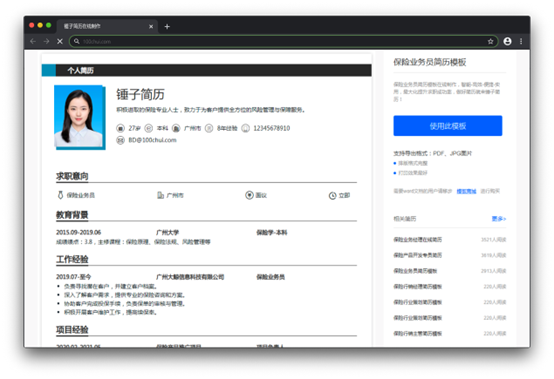Click the 锤子简历 name heading
The width and height of the screenshot is (554, 379).
pyautogui.click(x=141, y=94)
